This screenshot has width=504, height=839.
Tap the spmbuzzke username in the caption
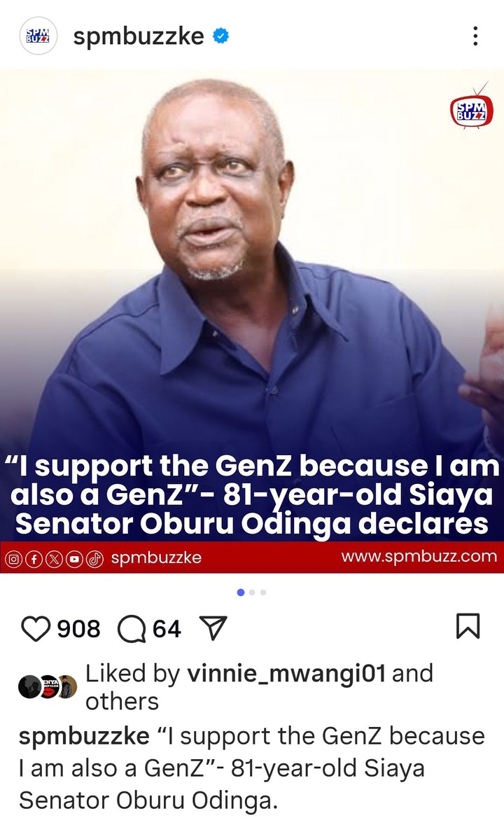click(84, 737)
